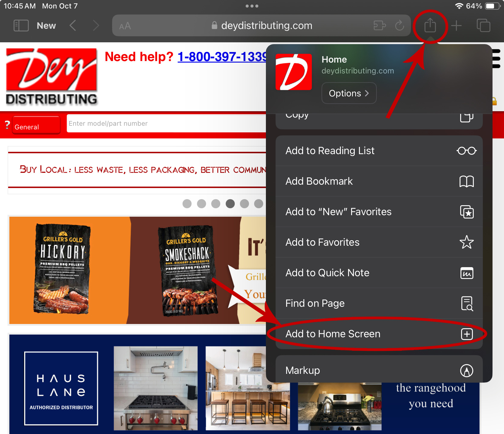The width and height of the screenshot is (504, 434).
Task: Select Add to Quick Note
Action: [x=379, y=273]
